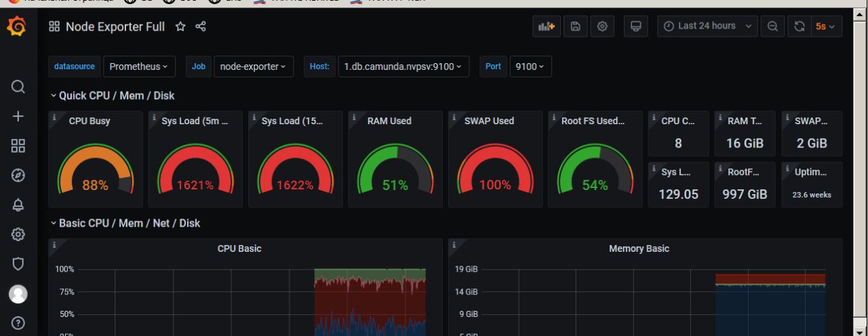
Task: Open the node-exporter Job dropdown
Action: pyautogui.click(x=253, y=67)
